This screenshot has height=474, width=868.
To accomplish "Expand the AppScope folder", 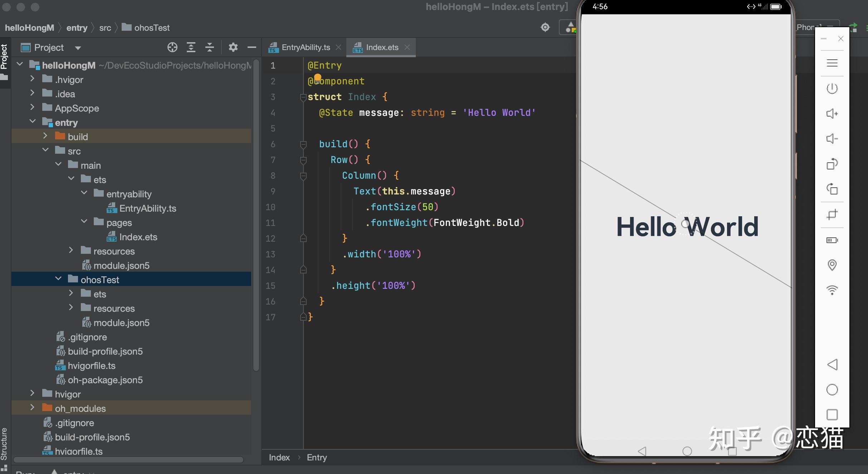I will 32,107.
